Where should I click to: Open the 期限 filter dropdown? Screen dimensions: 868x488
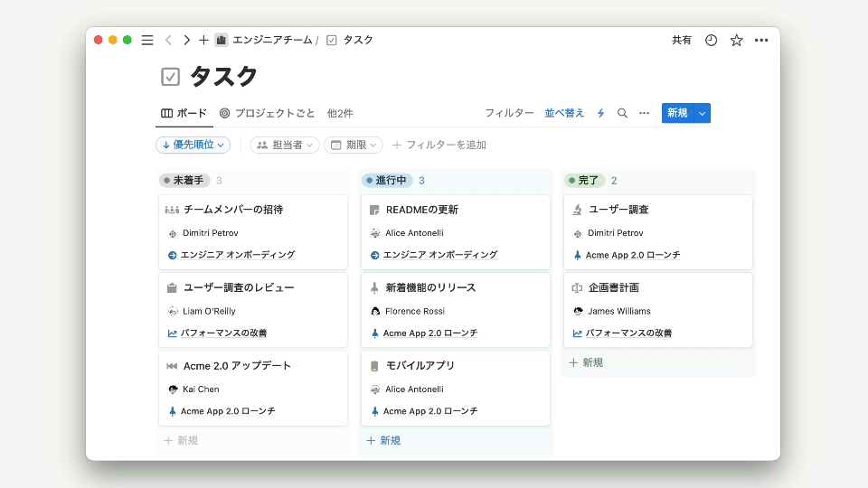pos(354,145)
